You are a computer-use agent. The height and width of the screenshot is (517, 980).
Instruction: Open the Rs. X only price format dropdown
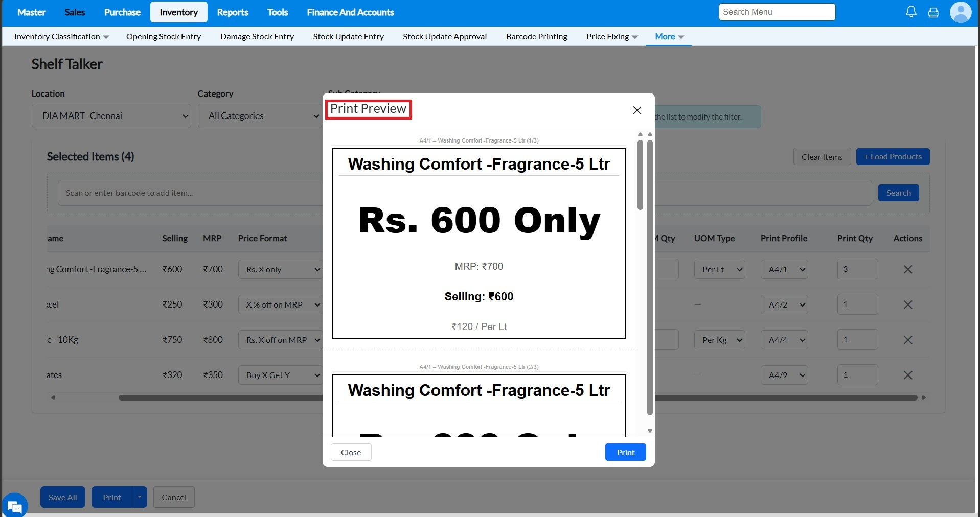tap(280, 269)
